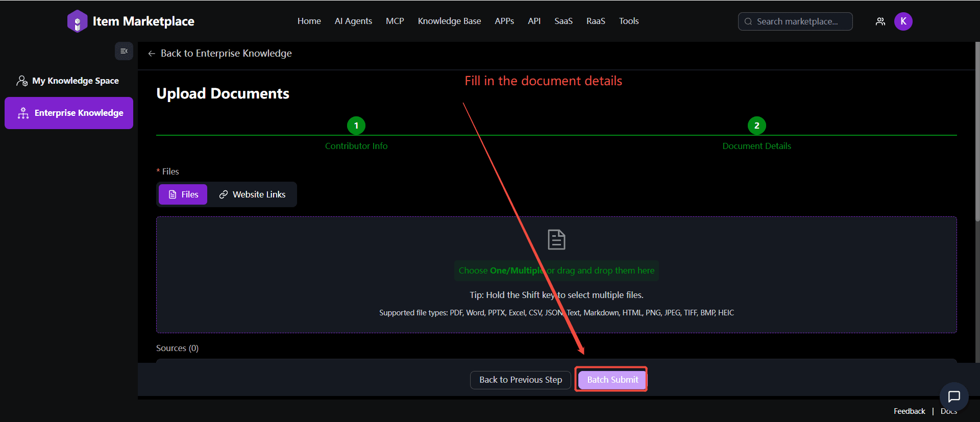
Task: Select My Knowledge Space in sidebar
Action: point(69,81)
